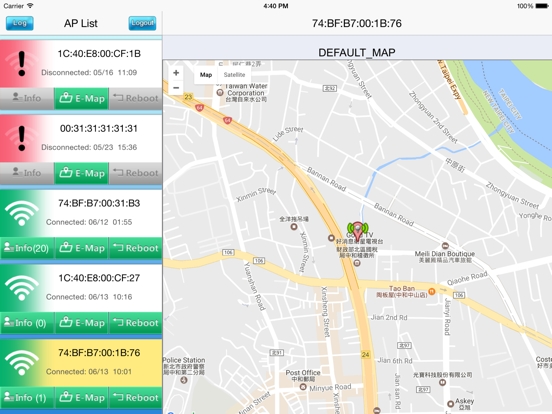Tap the Logout button
The height and width of the screenshot is (414, 552).
pos(142,23)
